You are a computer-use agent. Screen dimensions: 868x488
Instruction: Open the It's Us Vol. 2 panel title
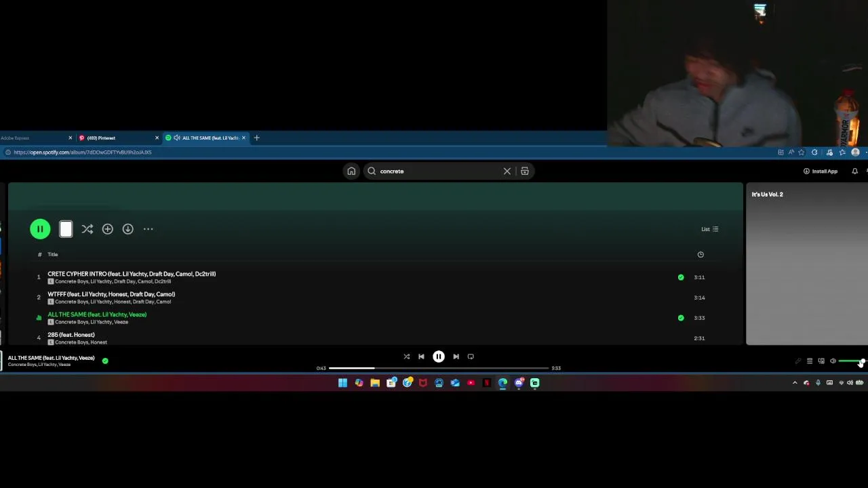pos(767,195)
